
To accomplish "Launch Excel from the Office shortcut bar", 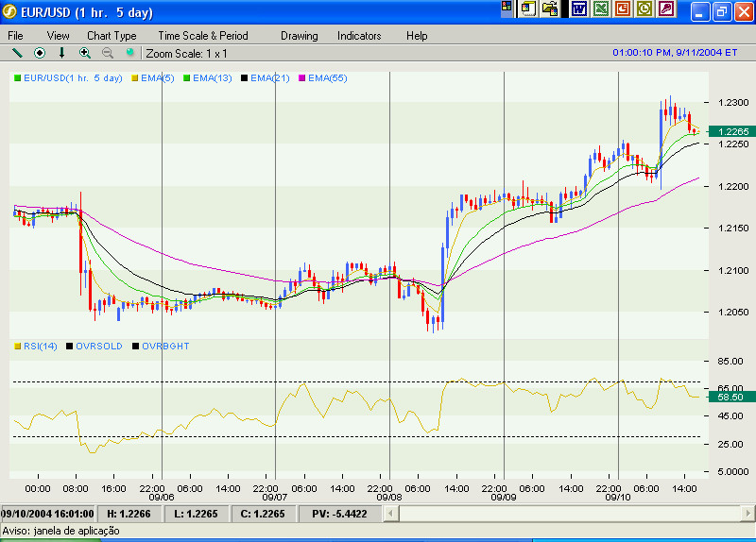I will 600,8.
